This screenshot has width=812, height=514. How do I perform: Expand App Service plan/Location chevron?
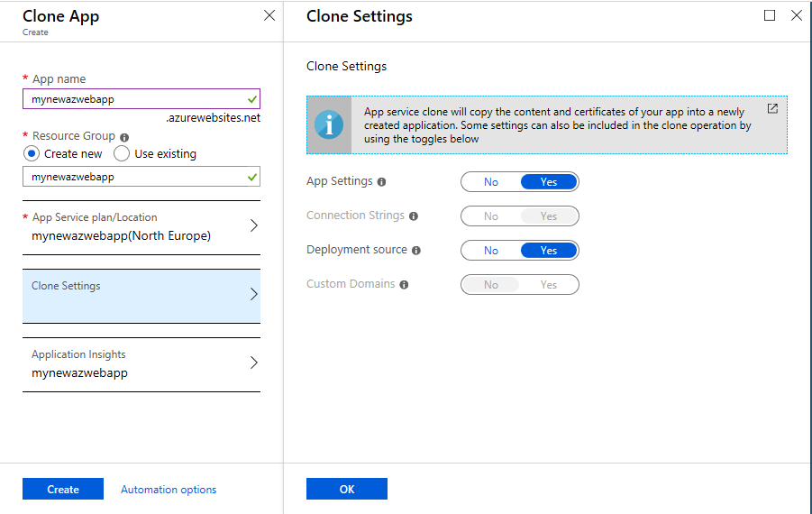click(254, 225)
